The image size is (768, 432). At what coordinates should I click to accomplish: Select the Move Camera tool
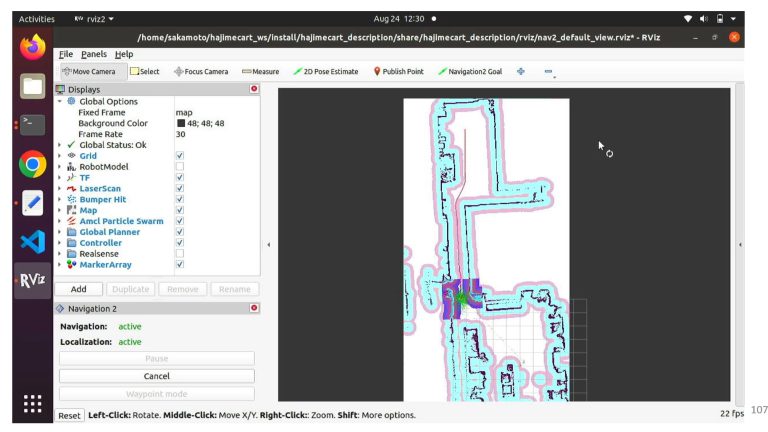[92, 72]
